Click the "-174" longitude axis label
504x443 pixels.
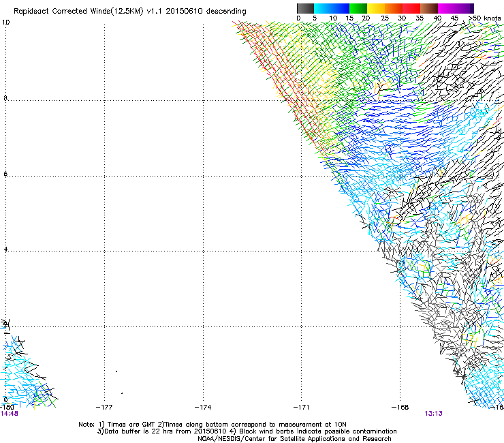(x=203, y=408)
